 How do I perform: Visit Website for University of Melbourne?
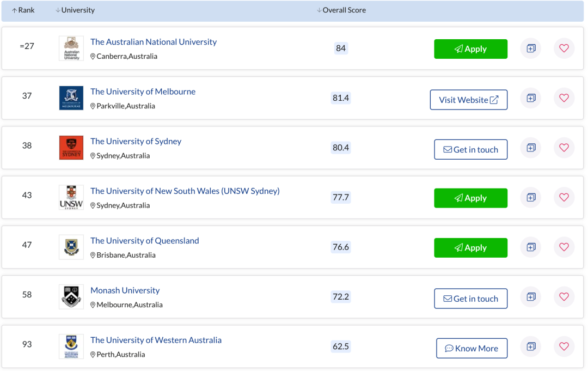click(x=468, y=100)
